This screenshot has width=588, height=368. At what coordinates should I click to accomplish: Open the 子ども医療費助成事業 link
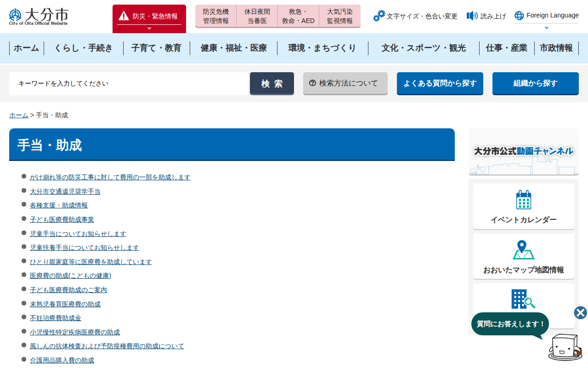click(62, 219)
